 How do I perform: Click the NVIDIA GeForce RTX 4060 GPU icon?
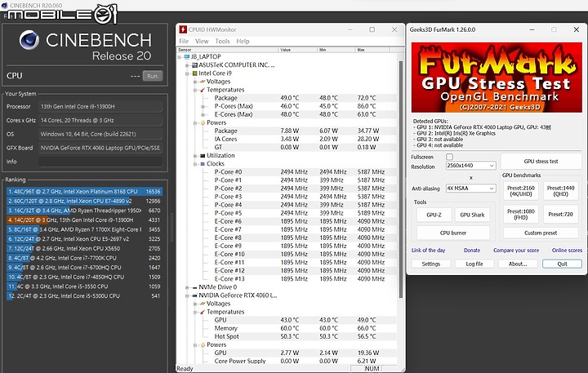(x=194, y=295)
